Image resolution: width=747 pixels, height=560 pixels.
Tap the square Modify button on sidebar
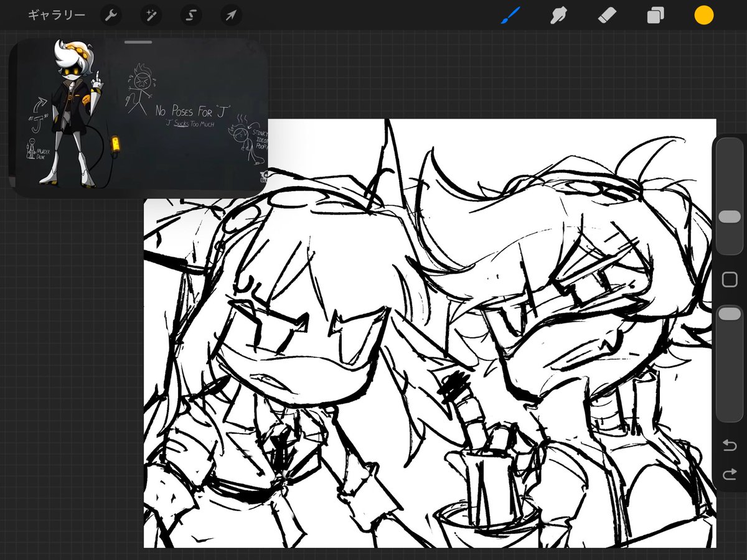tap(730, 280)
